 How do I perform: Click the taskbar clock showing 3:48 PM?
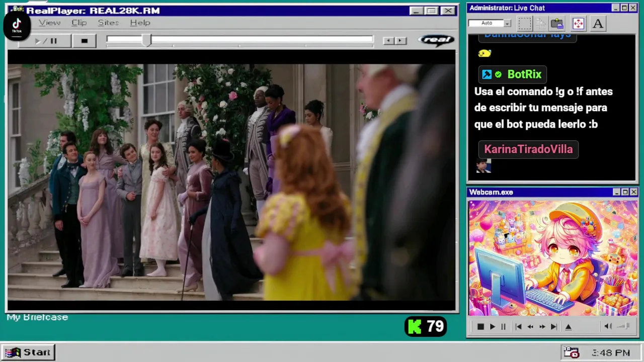611,353
